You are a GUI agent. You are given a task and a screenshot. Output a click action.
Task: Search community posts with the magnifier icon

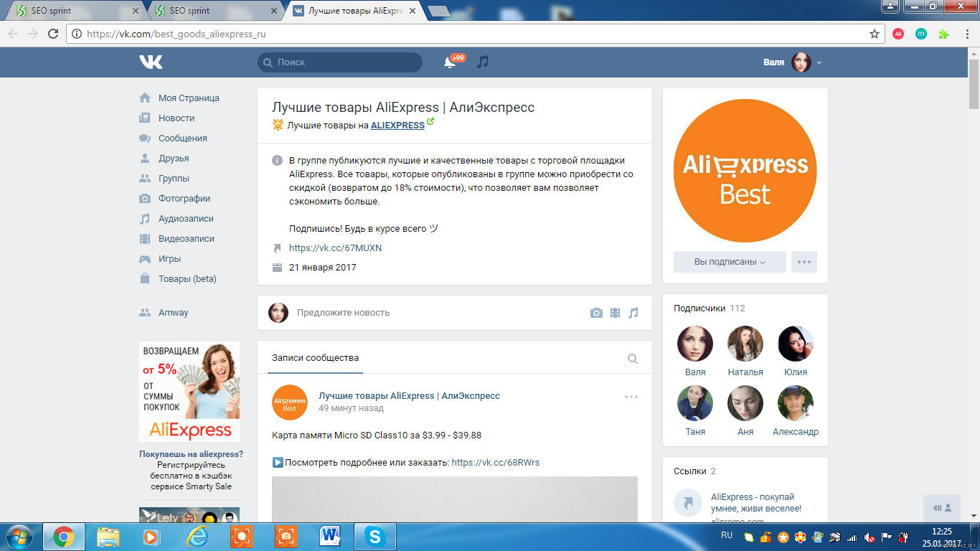pos(633,359)
